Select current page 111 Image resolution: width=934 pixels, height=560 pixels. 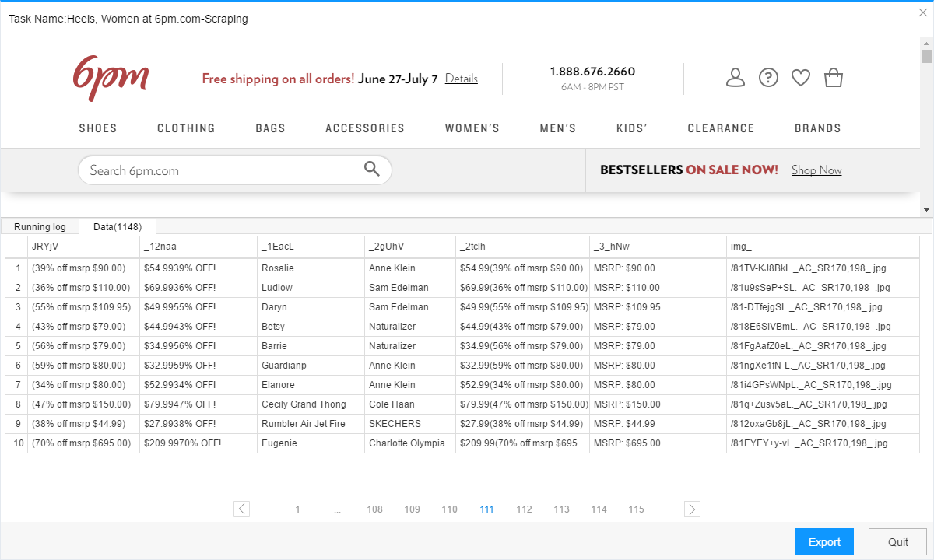pos(487,509)
